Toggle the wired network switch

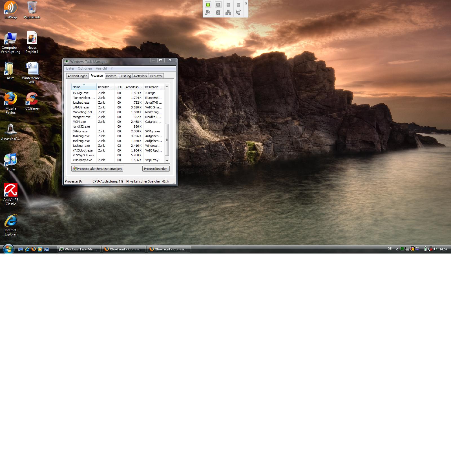pos(228,5)
